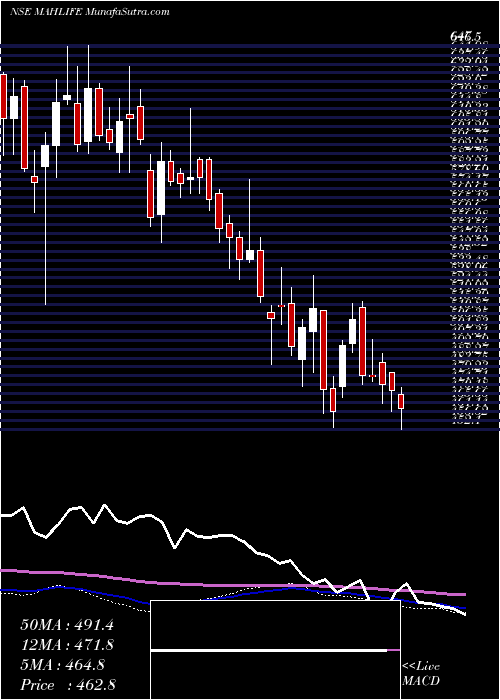Click the NSE MAHLIFE chart title
500x700 pixels.
coord(89,12)
